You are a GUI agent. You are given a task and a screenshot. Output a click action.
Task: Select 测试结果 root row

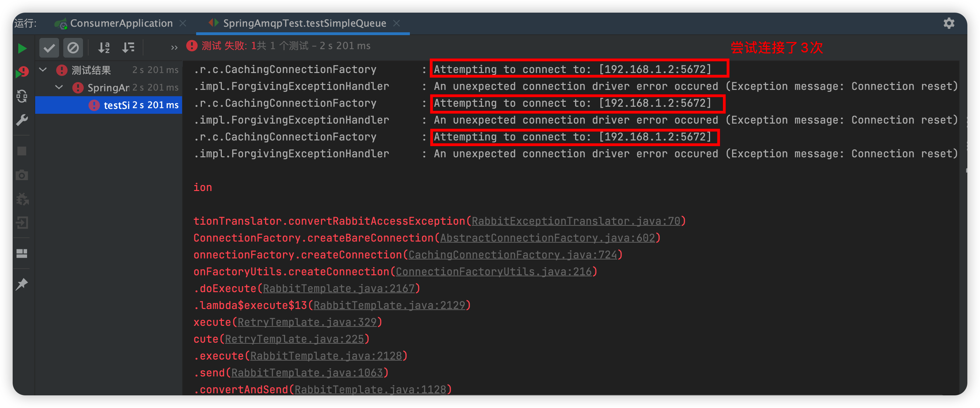click(109, 70)
